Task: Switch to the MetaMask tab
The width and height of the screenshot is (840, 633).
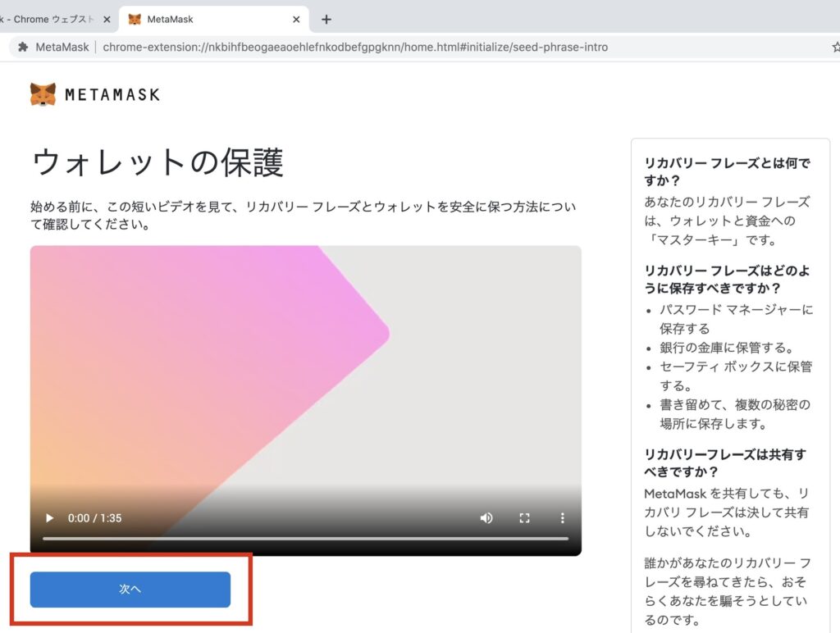Action: pyautogui.click(x=213, y=20)
